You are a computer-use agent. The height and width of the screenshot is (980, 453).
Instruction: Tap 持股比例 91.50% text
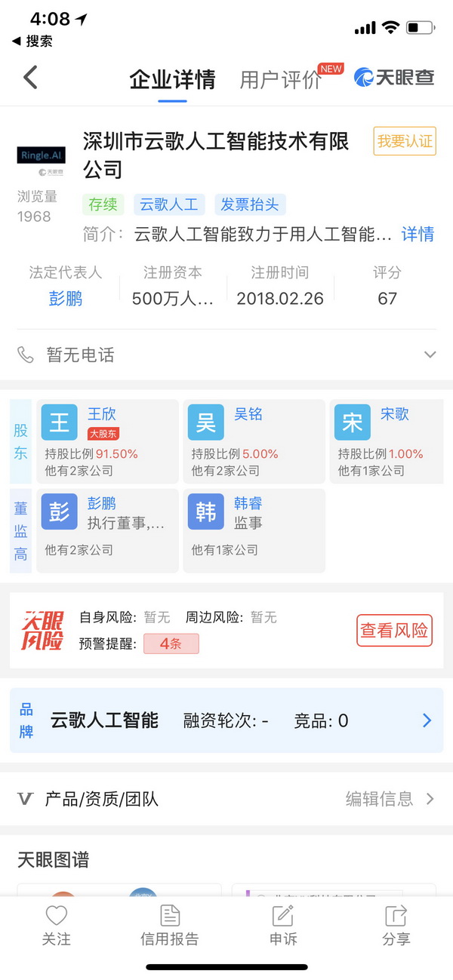(91, 454)
